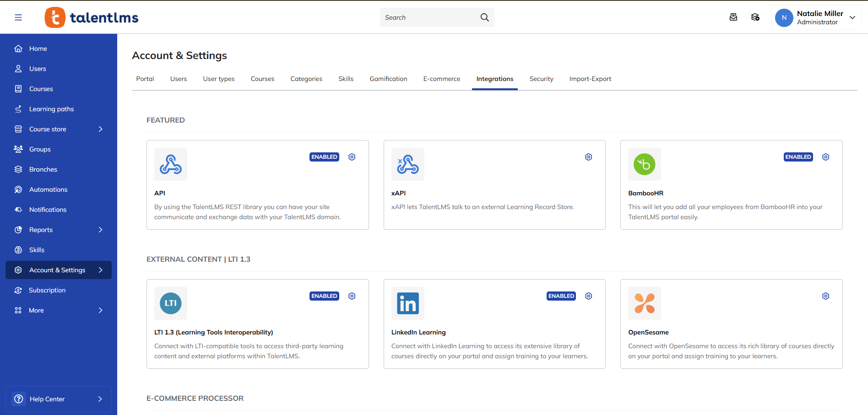Image resolution: width=868 pixels, height=415 pixels.
Task: Open the Gamification settings tab
Action: coord(388,79)
